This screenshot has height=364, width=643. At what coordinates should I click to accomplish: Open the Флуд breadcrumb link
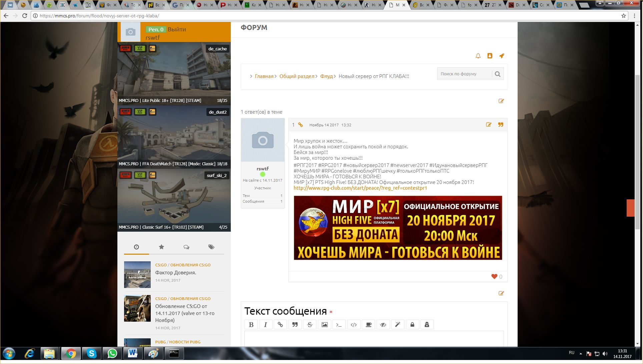[x=326, y=76]
